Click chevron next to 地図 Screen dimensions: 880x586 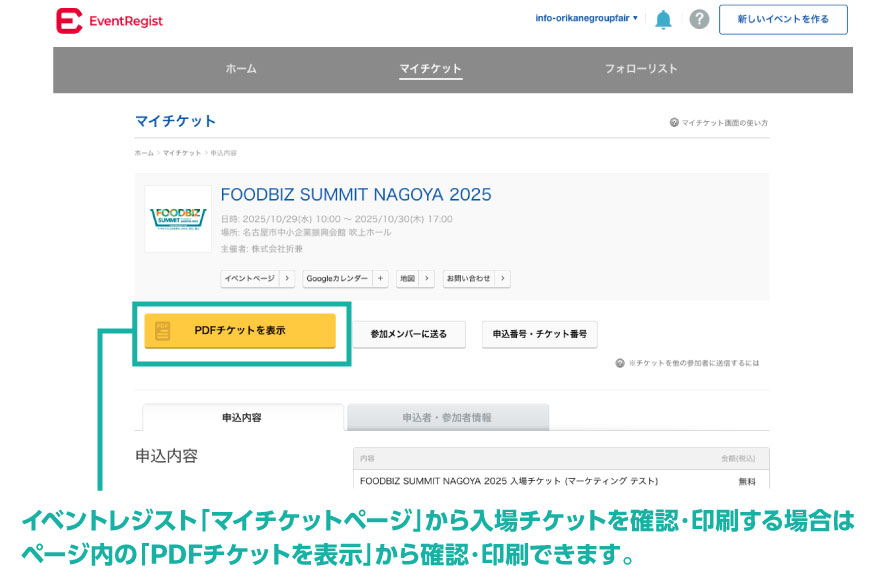(x=427, y=278)
